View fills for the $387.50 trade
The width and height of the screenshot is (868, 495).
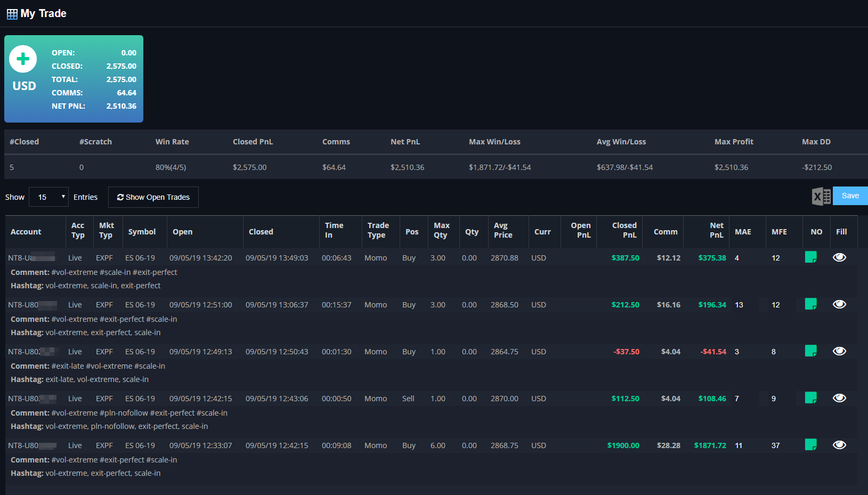(839, 257)
